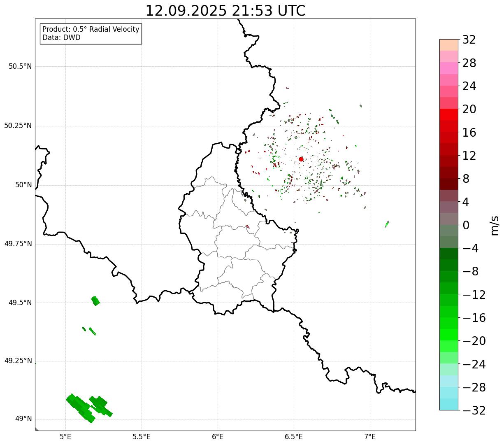Pick the gray swatch just above 0
The width and height of the screenshot is (504, 445).
(x=449, y=219)
